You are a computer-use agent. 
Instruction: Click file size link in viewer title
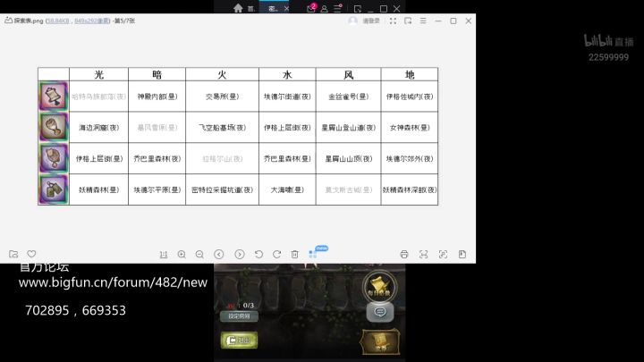(x=58, y=21)
